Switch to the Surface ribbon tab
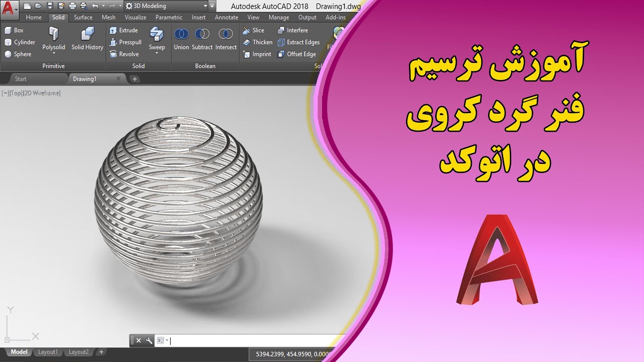This screenshot has width=644, height=362. click(83, 17)
